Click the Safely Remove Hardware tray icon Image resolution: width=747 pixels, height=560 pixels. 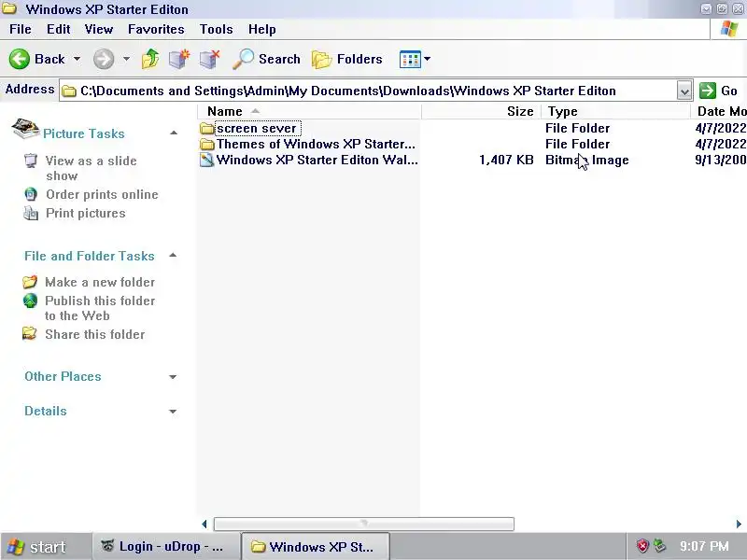[660, 545]
